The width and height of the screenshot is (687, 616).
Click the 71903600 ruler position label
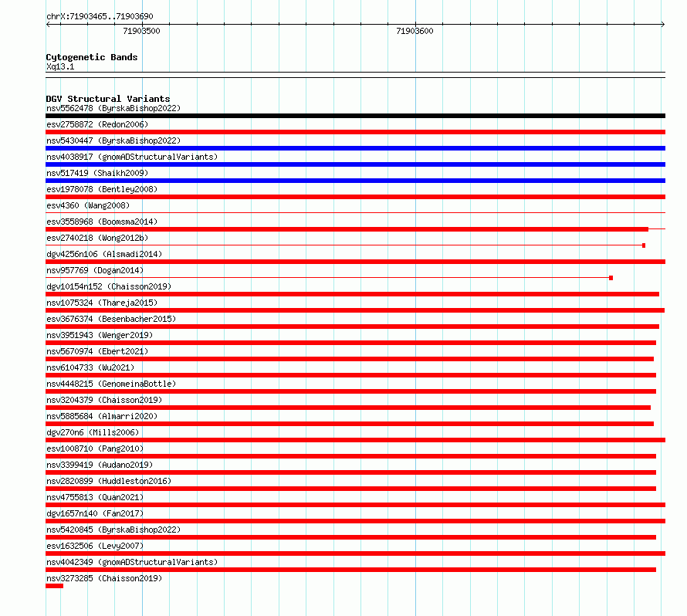[415, 31]
